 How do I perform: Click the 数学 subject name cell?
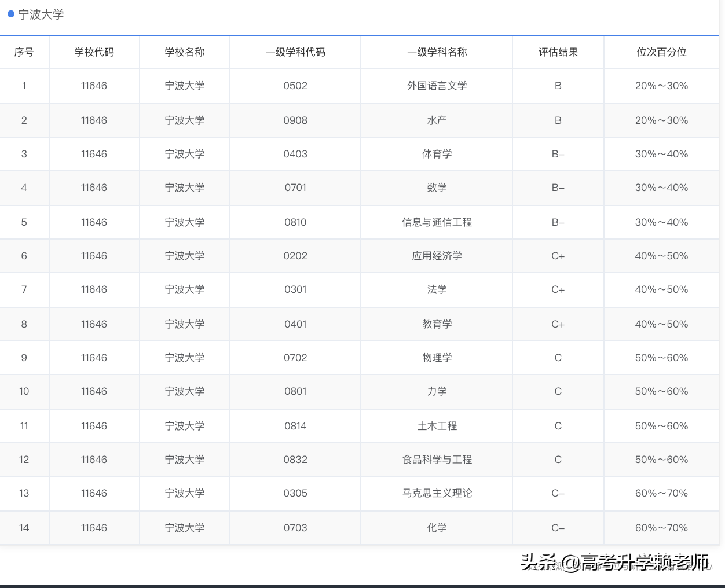(437, 188)
